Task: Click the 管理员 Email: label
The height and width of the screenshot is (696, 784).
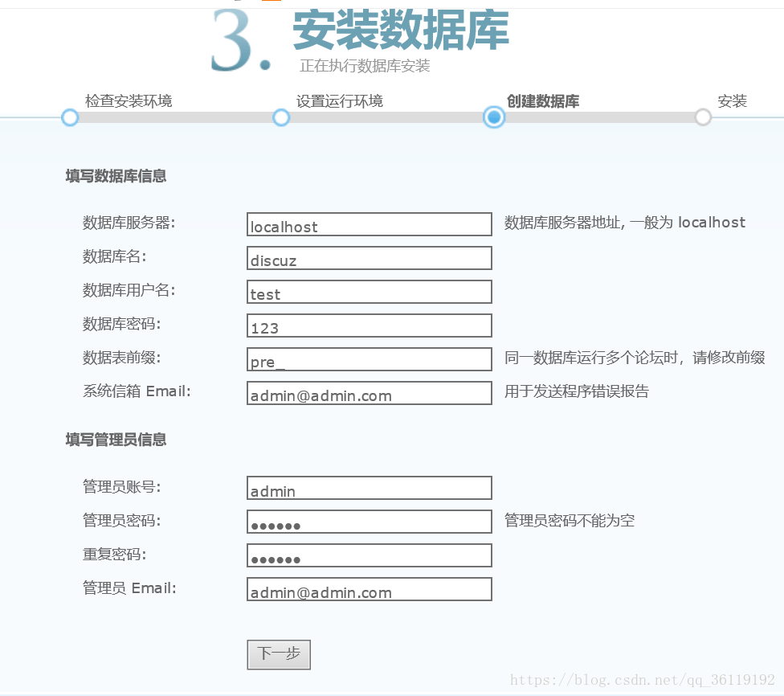Action: pos(129,588)
